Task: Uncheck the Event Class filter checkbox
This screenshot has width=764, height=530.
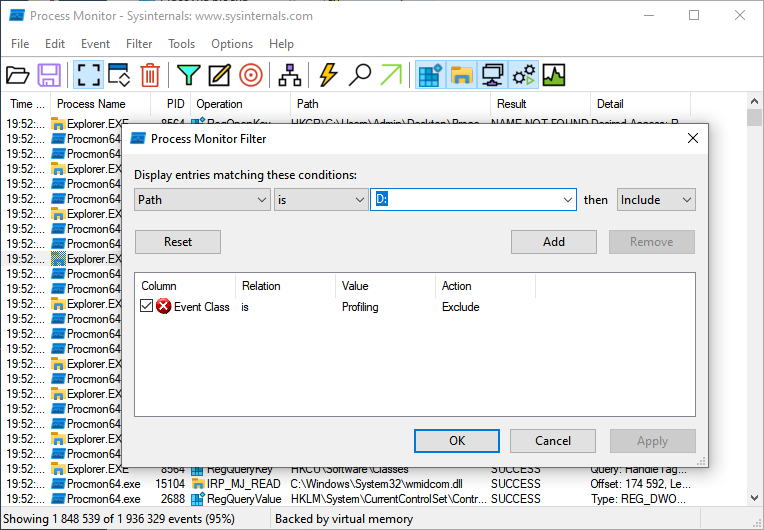Action: pos(147,307)
